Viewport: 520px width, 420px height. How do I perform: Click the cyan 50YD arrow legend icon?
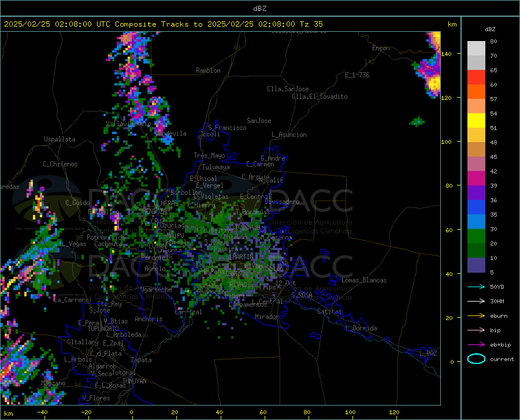coord(476,287)
